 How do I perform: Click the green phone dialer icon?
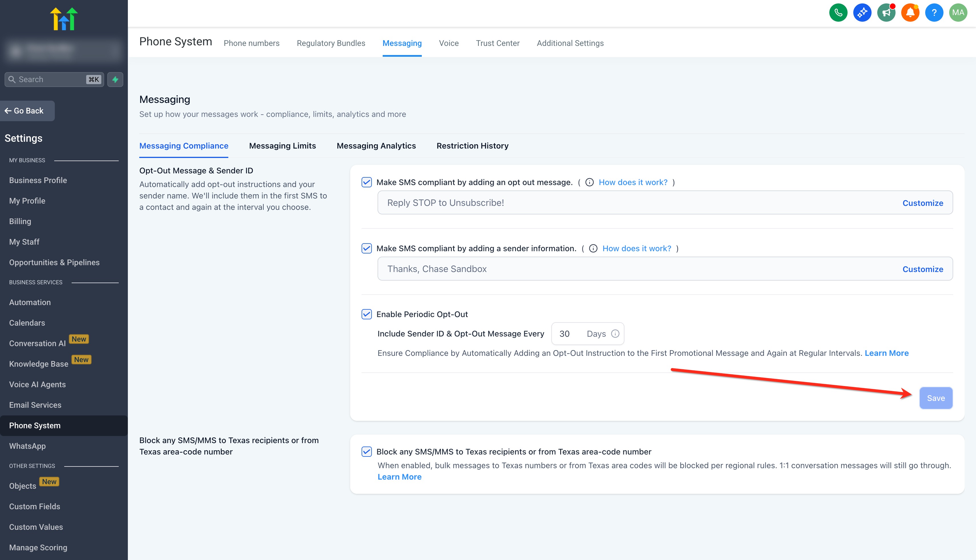838,13
